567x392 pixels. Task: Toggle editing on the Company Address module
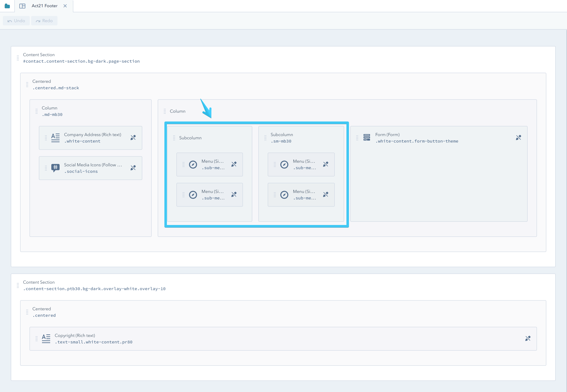[133, 138]
